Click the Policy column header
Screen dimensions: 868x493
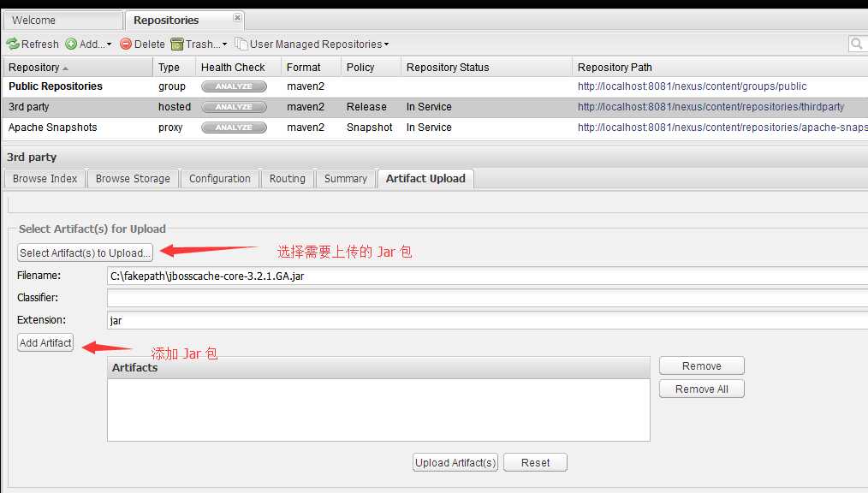[x=371, y=68]
